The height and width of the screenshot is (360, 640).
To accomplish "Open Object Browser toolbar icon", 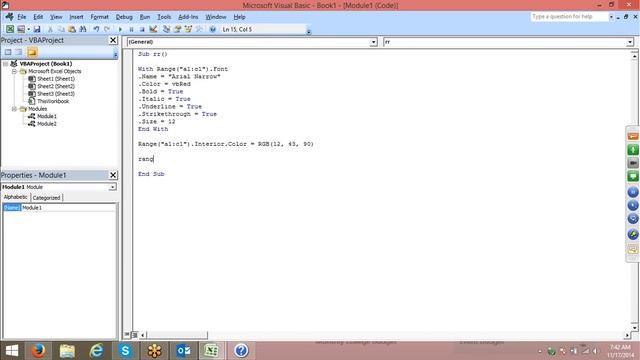I will pyautogui.click(x=188, y=29).
